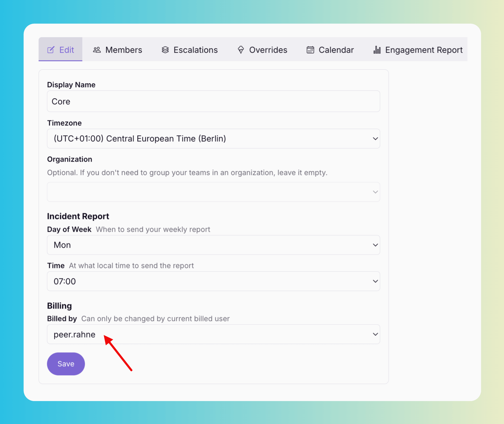Click the Edit pencil icon
Image resolution: width=504 pixels, height=424 pixels.
[x=51, y=50]
